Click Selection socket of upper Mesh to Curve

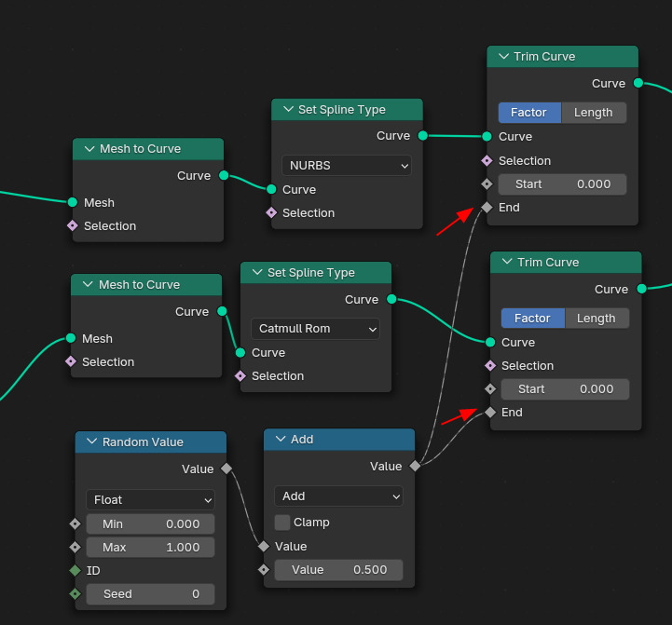73,225
